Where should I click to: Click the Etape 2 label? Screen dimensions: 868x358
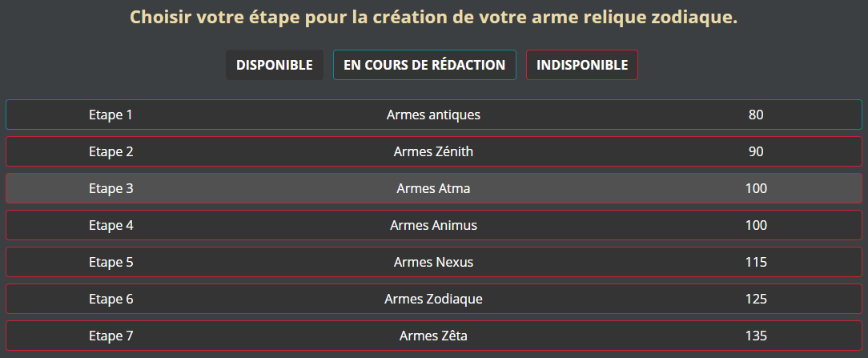click(111, 151)
